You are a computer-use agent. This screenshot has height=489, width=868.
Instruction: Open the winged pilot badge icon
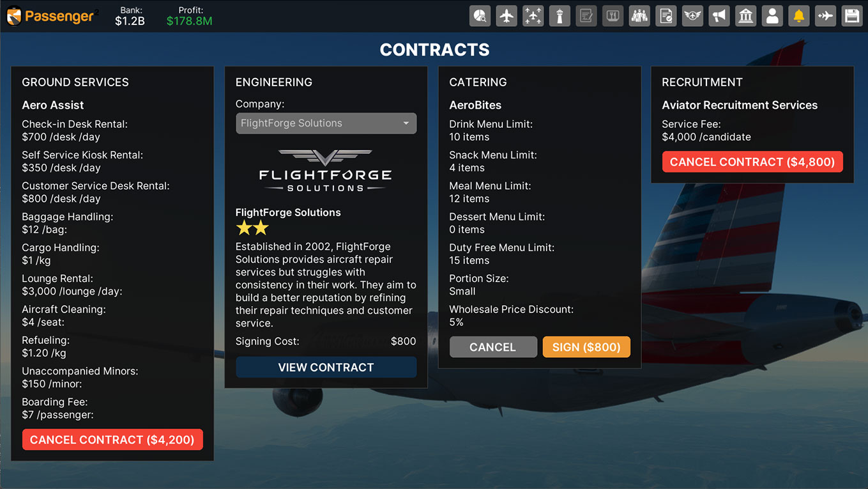692,16
